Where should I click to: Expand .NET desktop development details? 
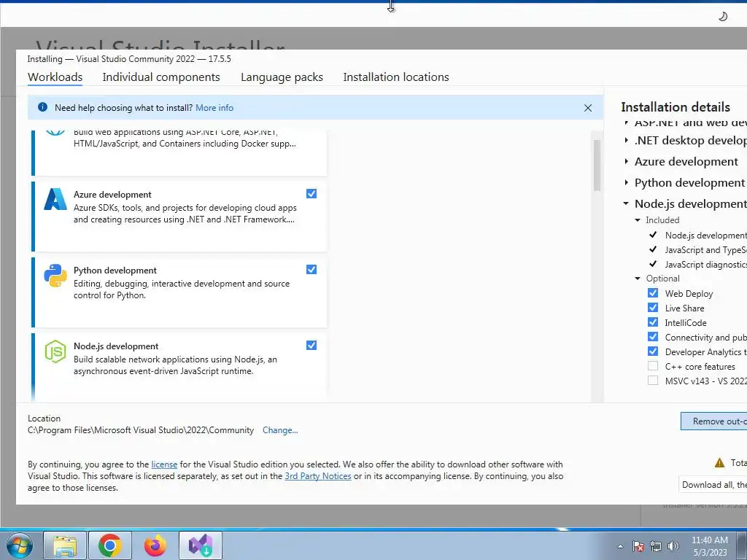[x=627, y=141]
